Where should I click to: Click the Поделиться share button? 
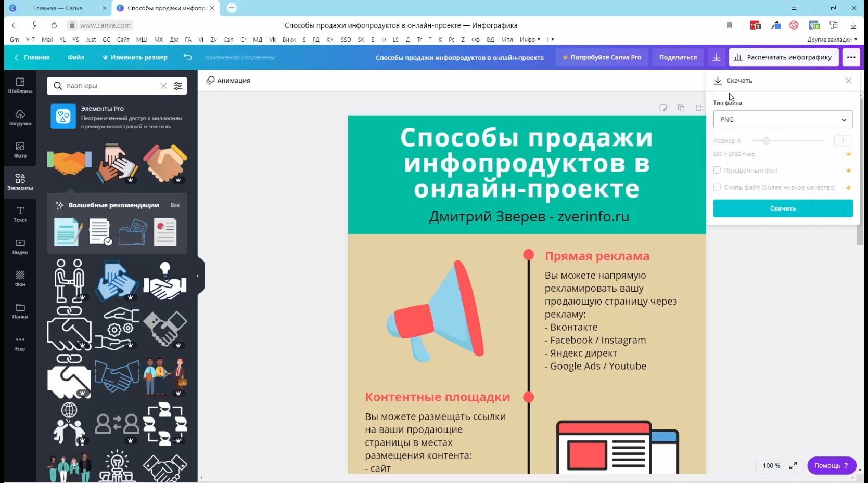click(x=678, y=57)
